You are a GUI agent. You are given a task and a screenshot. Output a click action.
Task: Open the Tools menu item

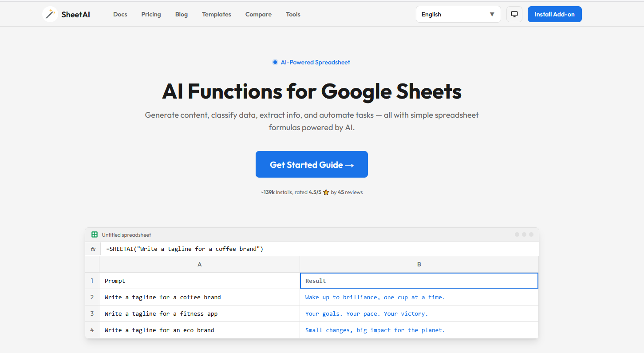point(293,14)
